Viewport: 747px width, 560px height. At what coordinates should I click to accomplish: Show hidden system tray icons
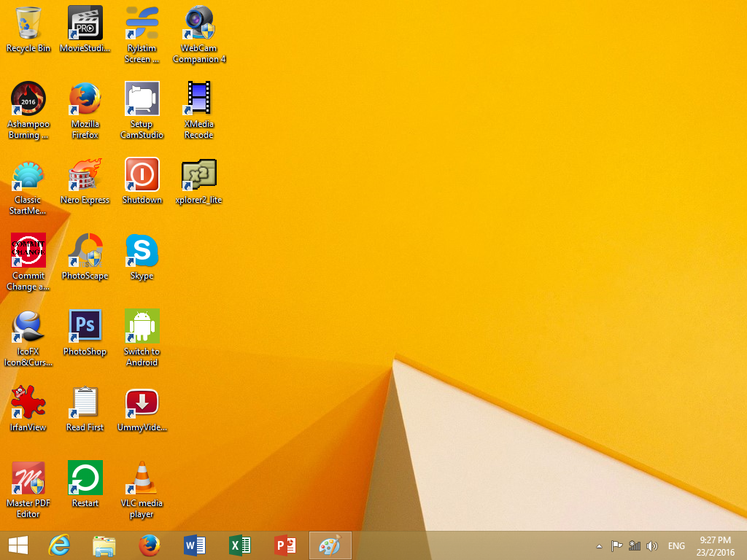[600, 546]
